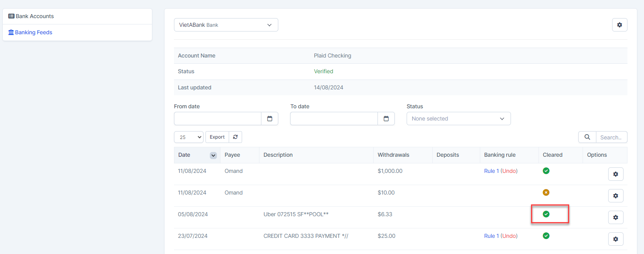644x254 pixels.
Task: Click the To date calendar icon
Action: point(386,119)
